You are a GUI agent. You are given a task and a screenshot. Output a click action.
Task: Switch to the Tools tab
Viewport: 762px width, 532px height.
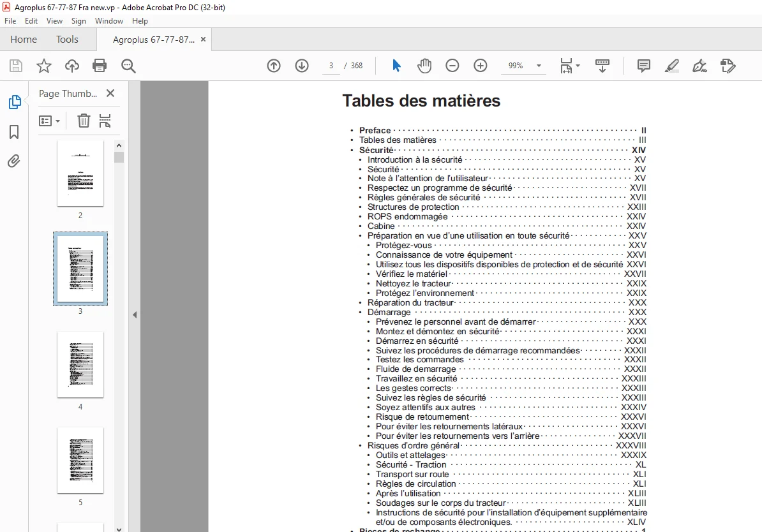[67, 40]
